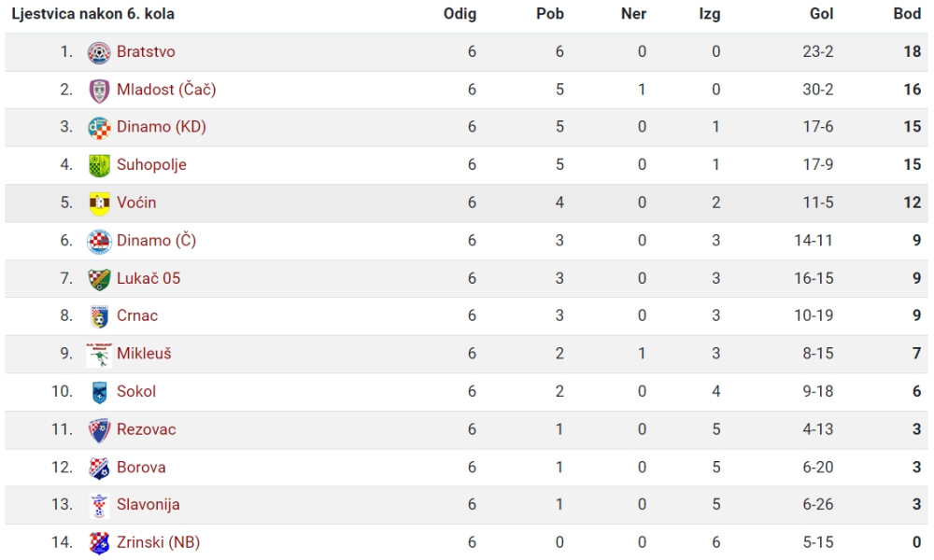
Task: Open the Bratstvo team link
Action: coord(146,51)
